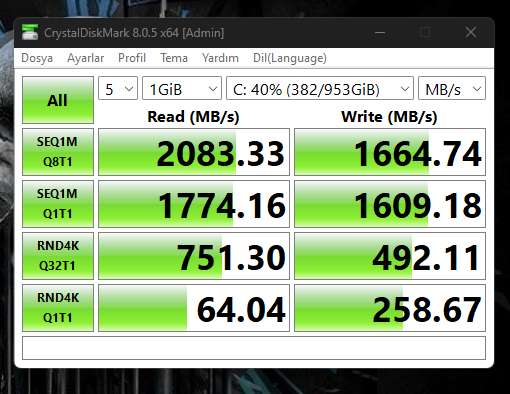Image resolution: width=510 pixels, height=394 pixels.
Task: Select the 1774.16 read result
Action: coord(194,204)
